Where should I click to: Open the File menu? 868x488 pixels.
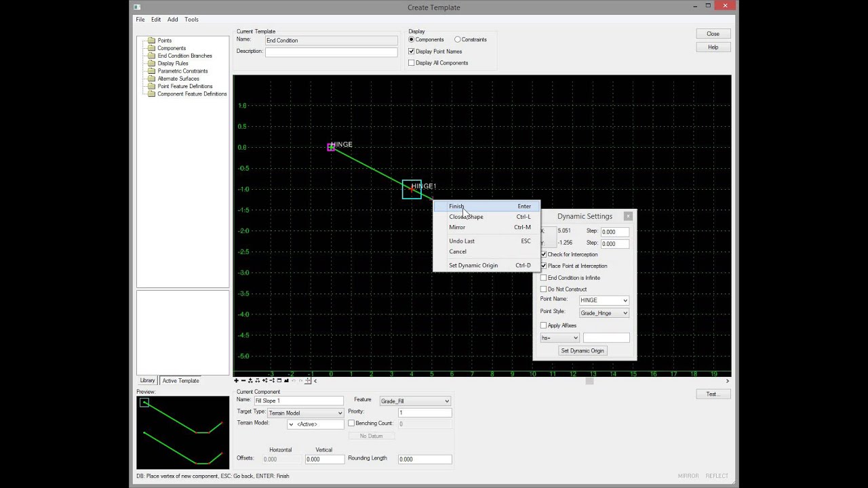pos(140,20)
